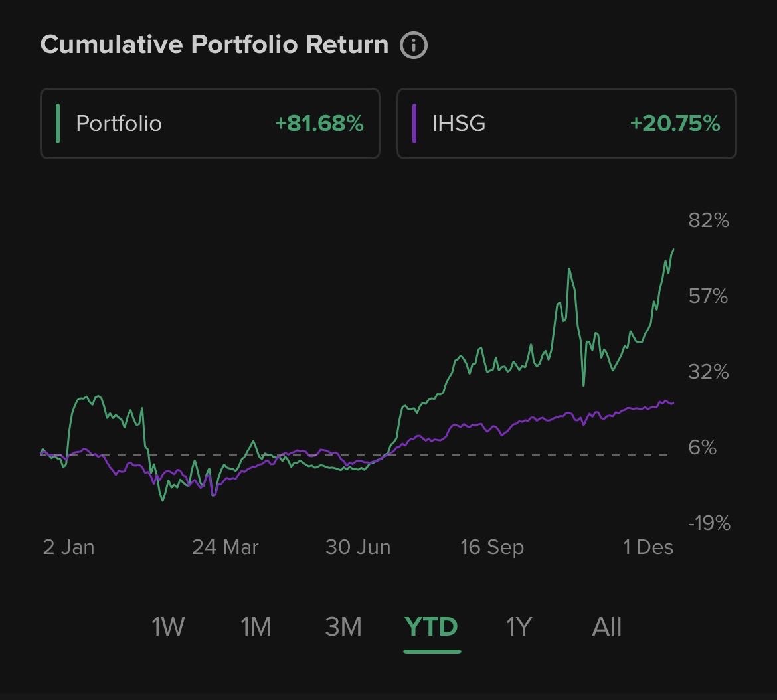Screen dimensions: 777x700
Task: Click the +20.75% IHSG return value
Action: (x=675, y=124)
